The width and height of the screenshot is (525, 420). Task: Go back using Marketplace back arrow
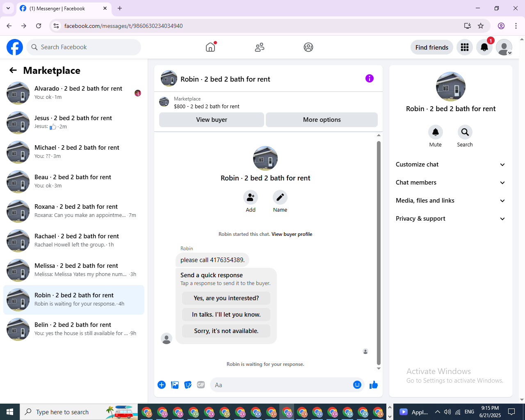click(13, 70)
